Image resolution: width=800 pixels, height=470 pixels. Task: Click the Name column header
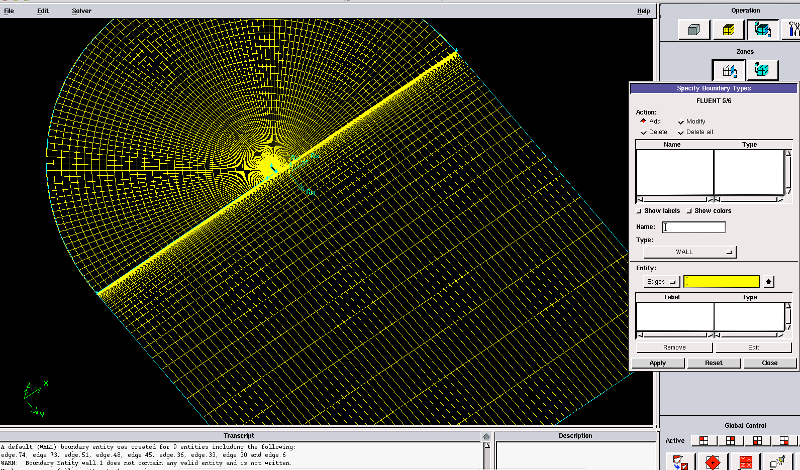[672, 145]
